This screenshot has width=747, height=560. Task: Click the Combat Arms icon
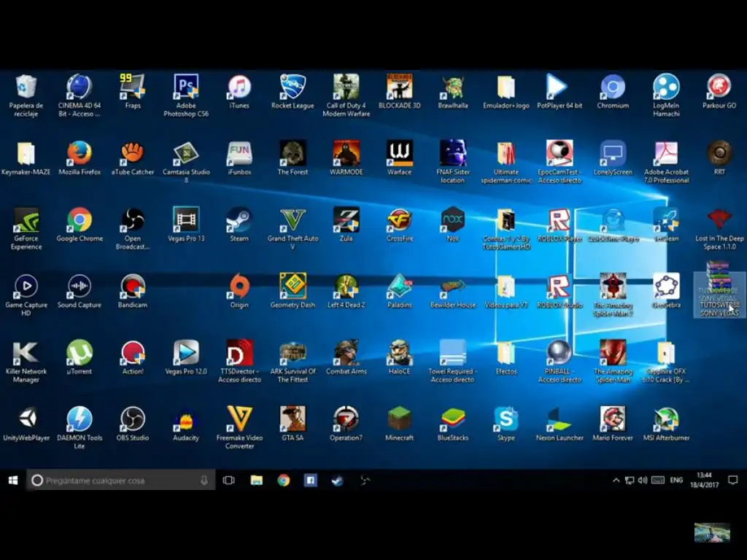pos(347,353)
